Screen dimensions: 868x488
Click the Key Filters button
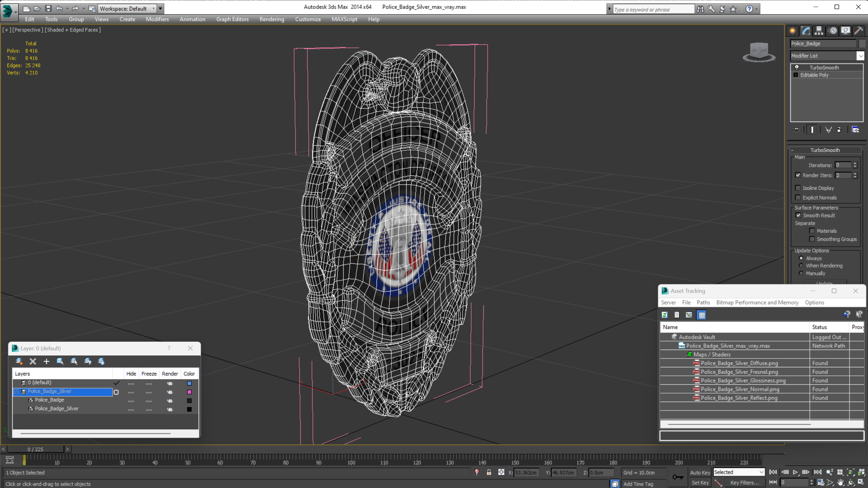coord(745,483)
